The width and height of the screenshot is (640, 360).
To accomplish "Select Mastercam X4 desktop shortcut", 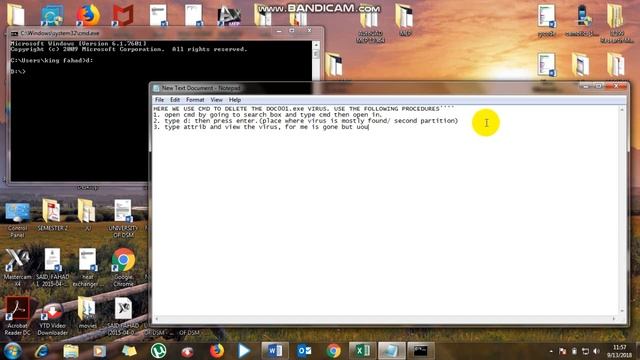I will coord(18,267).
